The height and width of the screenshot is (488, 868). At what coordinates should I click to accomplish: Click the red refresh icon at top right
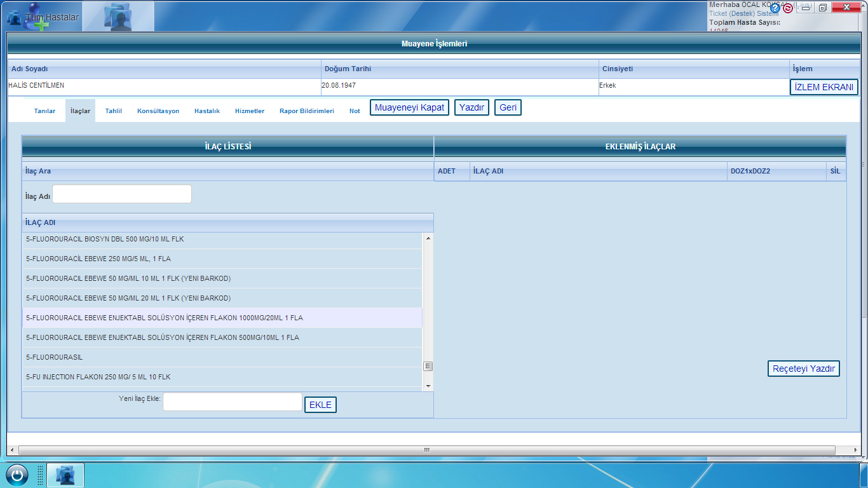coord(788,8)
